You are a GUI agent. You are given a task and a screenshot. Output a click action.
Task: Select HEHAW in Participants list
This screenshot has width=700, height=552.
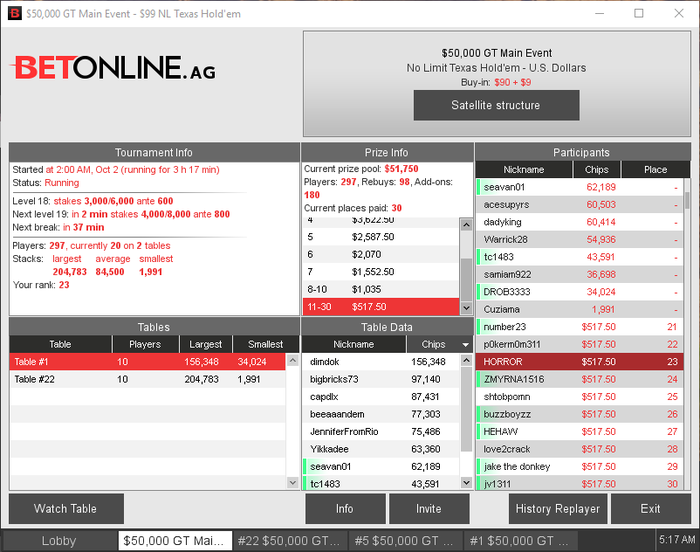tap(579, 431)
